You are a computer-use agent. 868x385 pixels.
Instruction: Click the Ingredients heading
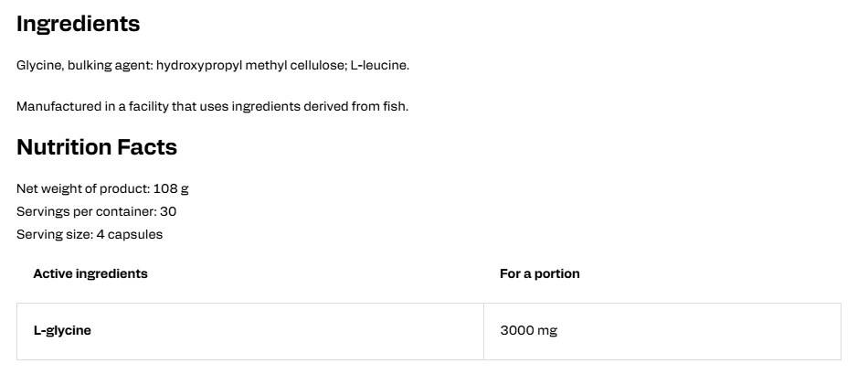point(78,25)
